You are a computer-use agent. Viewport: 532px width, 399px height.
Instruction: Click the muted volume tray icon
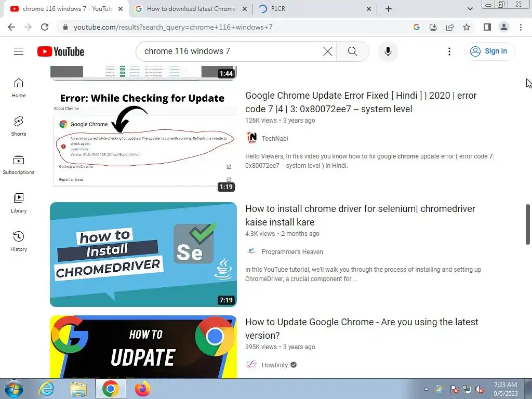coord(480,389)
